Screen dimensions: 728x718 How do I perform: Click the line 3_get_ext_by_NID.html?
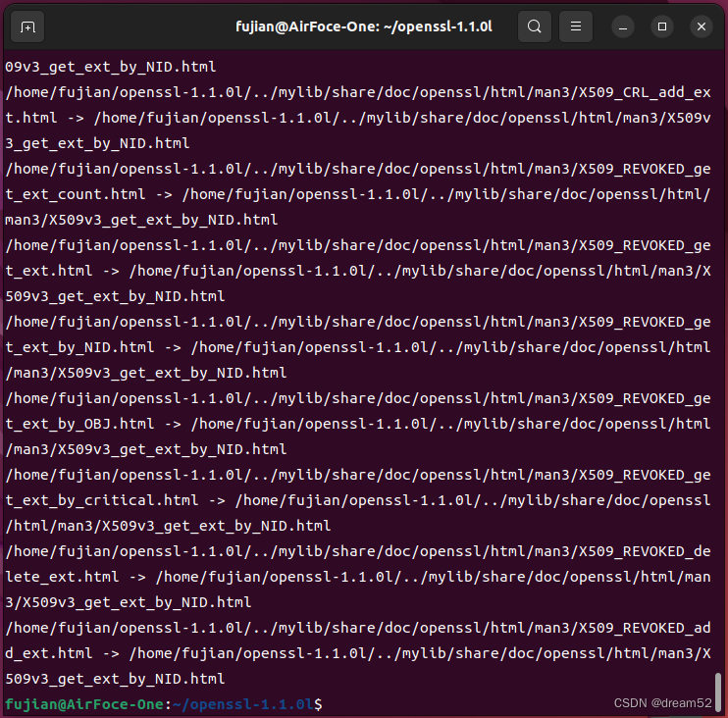(97, 143)
